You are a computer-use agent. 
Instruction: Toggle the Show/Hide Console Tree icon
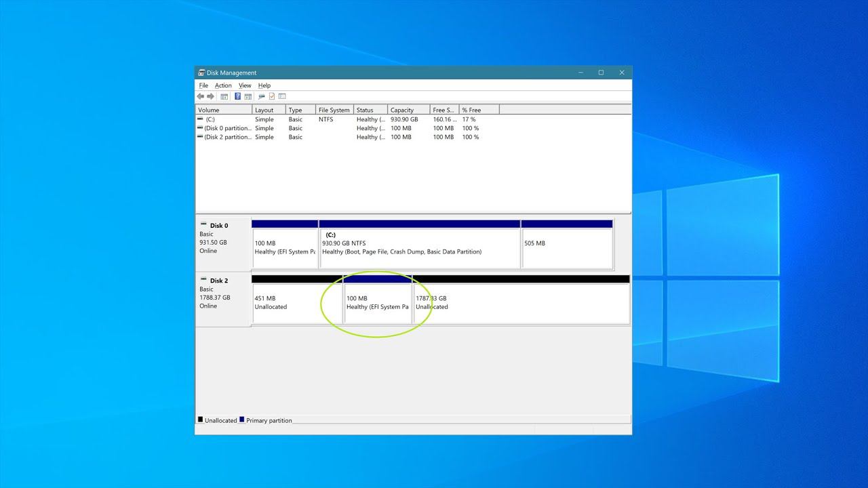coord(224,96)
